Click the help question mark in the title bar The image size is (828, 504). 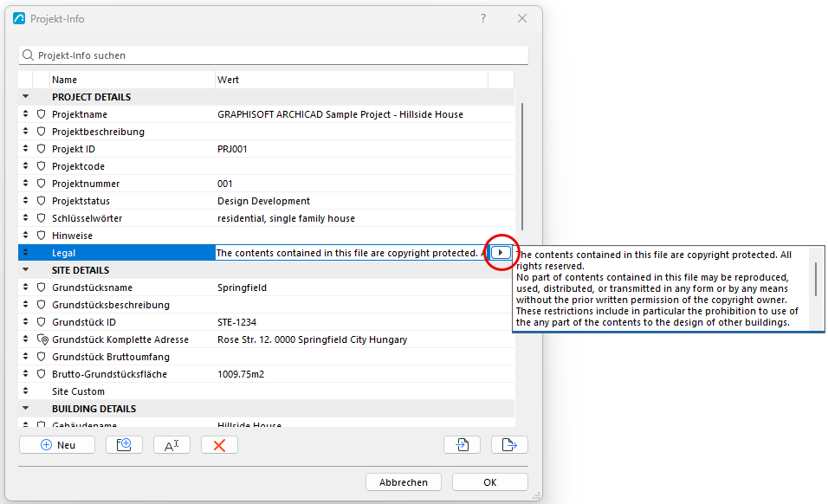[x=483, y=18]
